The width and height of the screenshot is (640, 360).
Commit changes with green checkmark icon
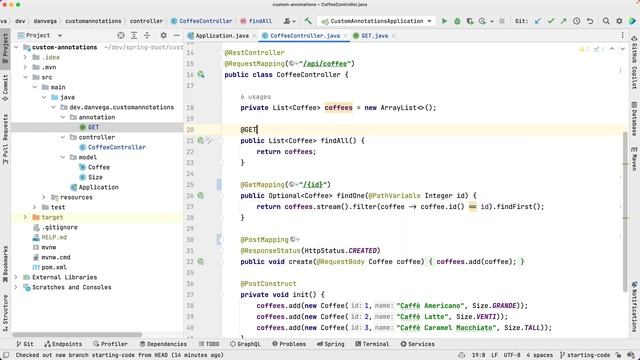pyautogui.click(x=551, y=21)
